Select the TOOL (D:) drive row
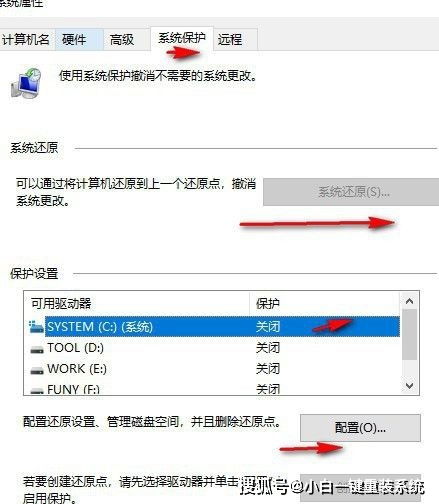Image resolution: width=439 pixels, height=504 pixels. pyautogui.click(x=213, y=348)
